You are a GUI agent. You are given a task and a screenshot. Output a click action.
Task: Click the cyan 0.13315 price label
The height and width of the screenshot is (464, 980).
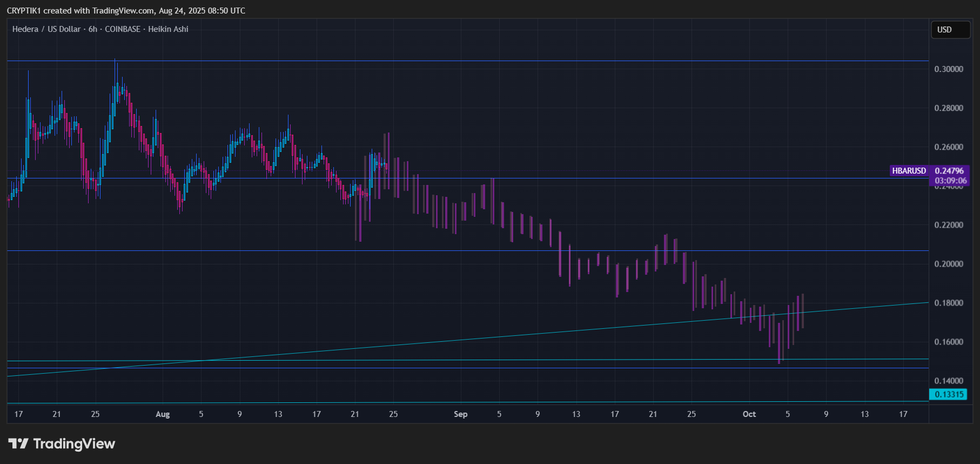pos(949,394)
